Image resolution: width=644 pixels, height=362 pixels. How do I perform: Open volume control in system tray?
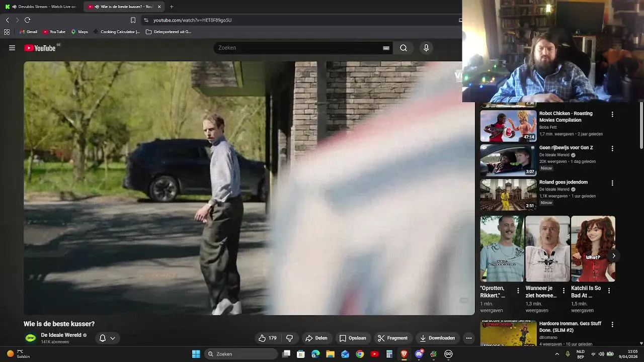(602, 354)
